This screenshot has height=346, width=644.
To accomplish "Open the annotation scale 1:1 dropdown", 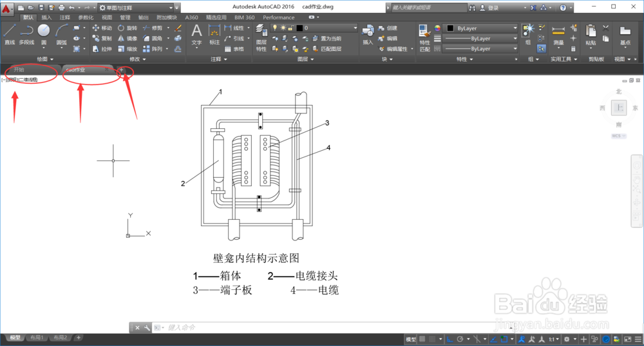I will pyautogui.click(x=554, y=339).
